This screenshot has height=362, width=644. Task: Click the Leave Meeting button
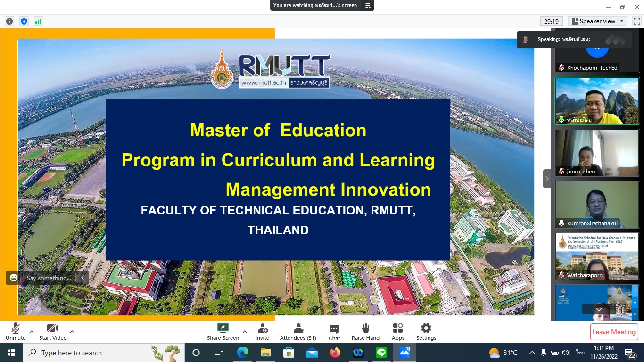click(x=614, y=332)
